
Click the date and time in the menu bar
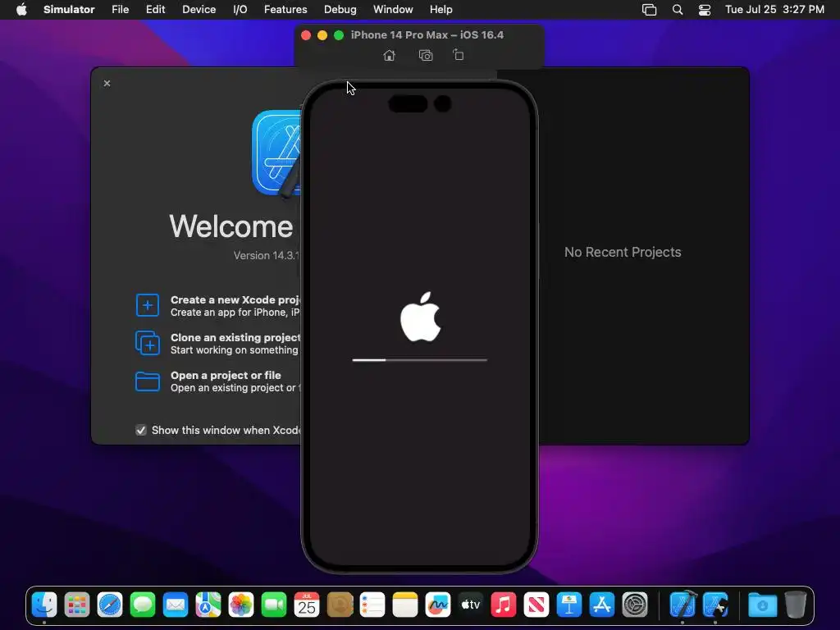(774, 9)
